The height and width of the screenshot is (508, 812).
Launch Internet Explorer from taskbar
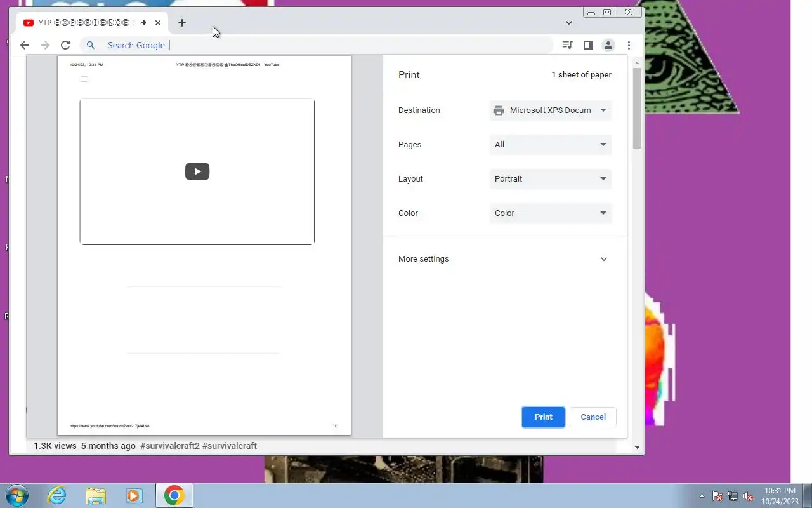point(57,495)
